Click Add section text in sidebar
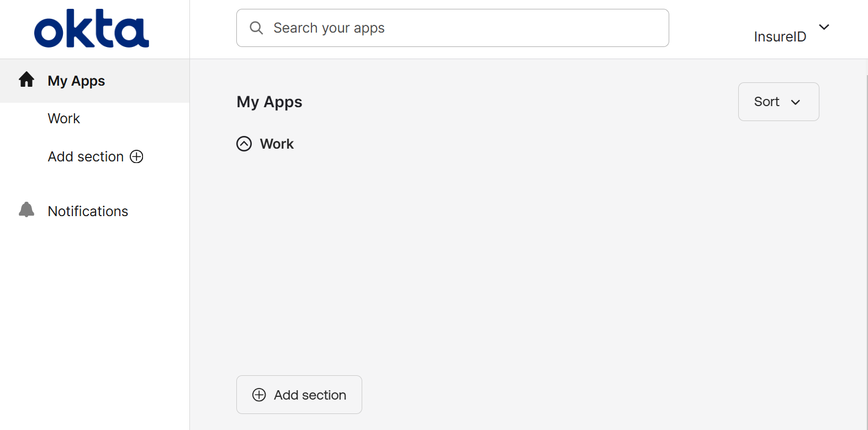This screenshot has width=868, height=430. pyautogui.click(x=86, y=156)
